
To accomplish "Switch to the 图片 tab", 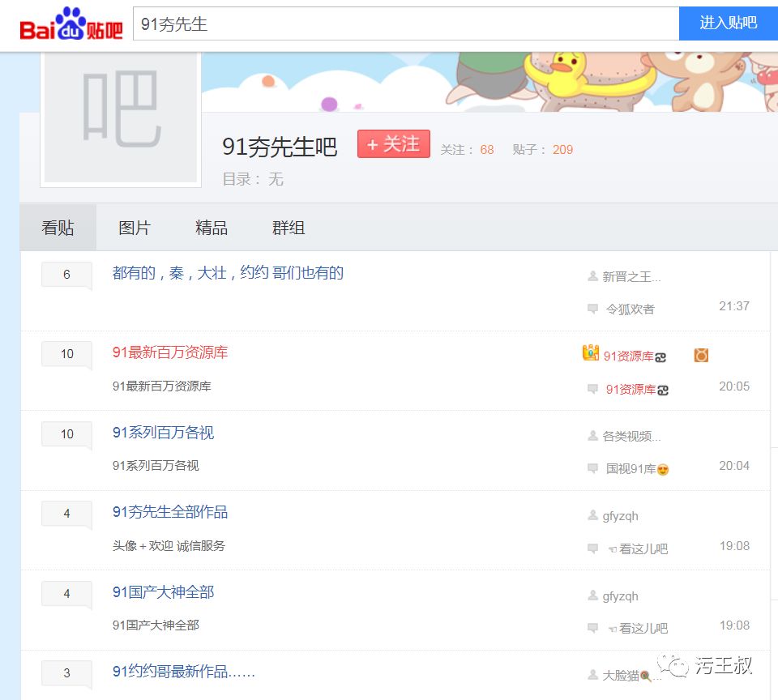I will click(135, 228).
